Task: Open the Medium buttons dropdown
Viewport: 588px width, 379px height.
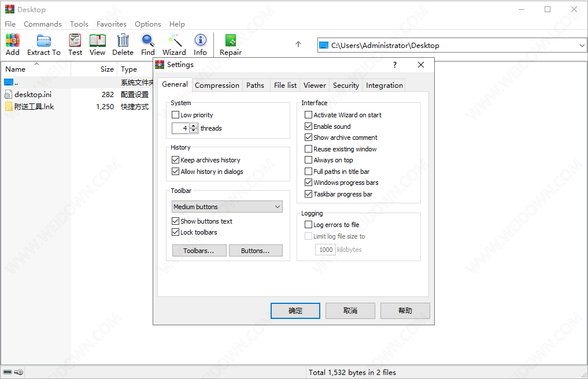Action: point(227,207)
